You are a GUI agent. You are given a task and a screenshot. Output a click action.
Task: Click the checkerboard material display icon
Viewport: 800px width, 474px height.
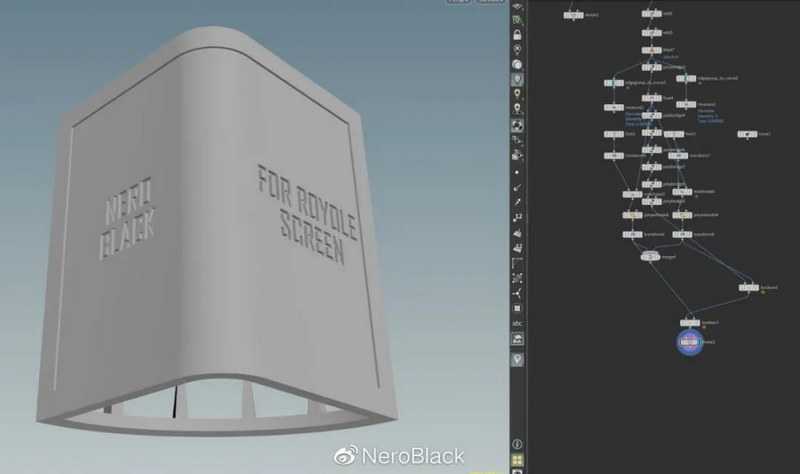point(518,126)
